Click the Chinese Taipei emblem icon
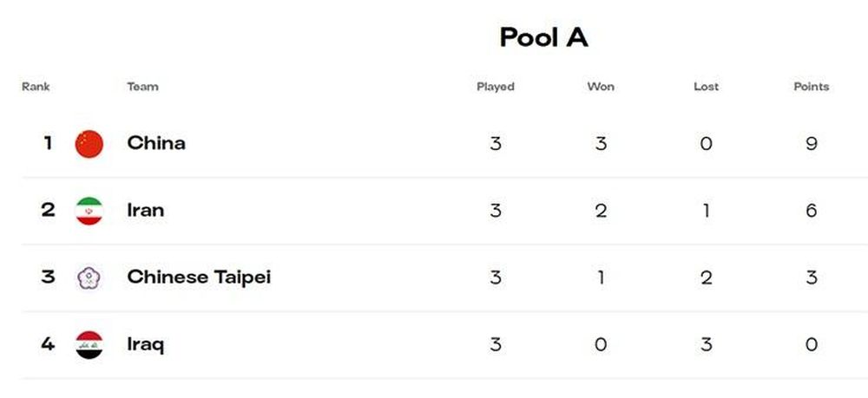868x398 pixels. pyautogui.click(x=89, y=277)
